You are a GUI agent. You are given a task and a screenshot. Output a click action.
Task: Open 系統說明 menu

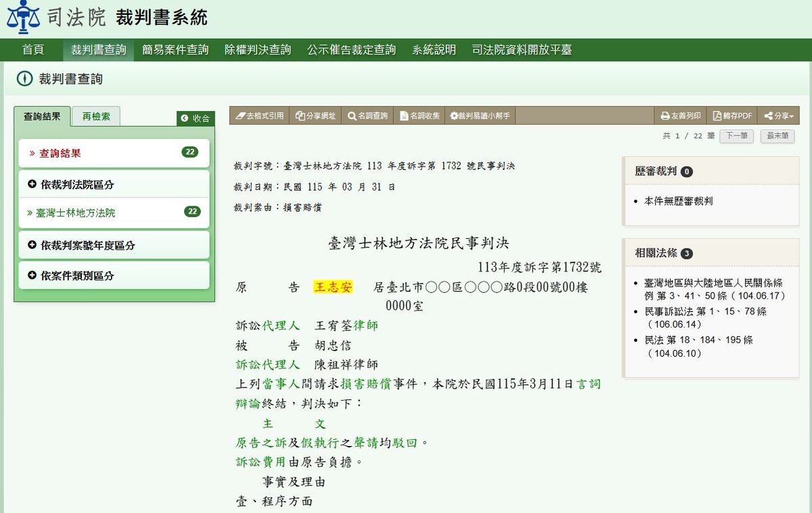point(434,50)
